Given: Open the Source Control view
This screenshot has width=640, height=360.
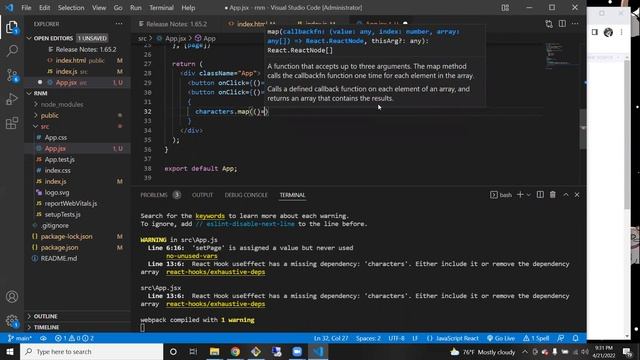Looking at the screenshot, I should point(12,75).
